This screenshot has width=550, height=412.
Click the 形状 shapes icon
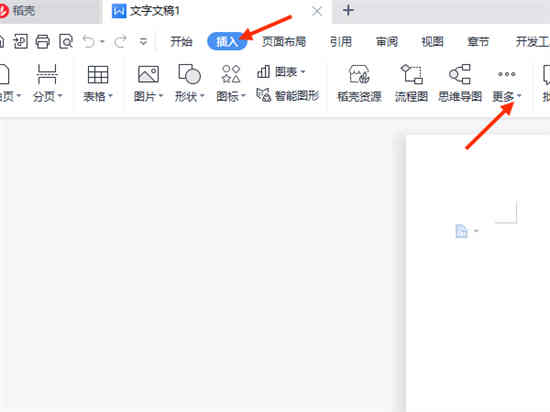click(189, 74)
